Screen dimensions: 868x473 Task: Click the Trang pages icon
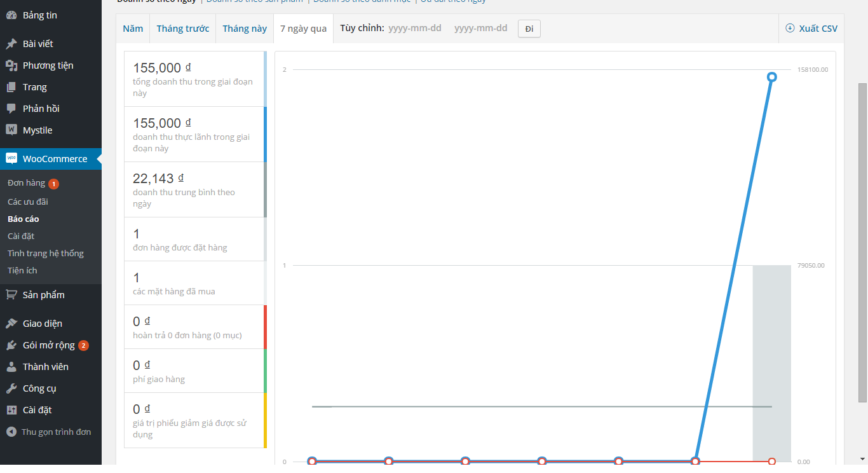tap(11, 87)
